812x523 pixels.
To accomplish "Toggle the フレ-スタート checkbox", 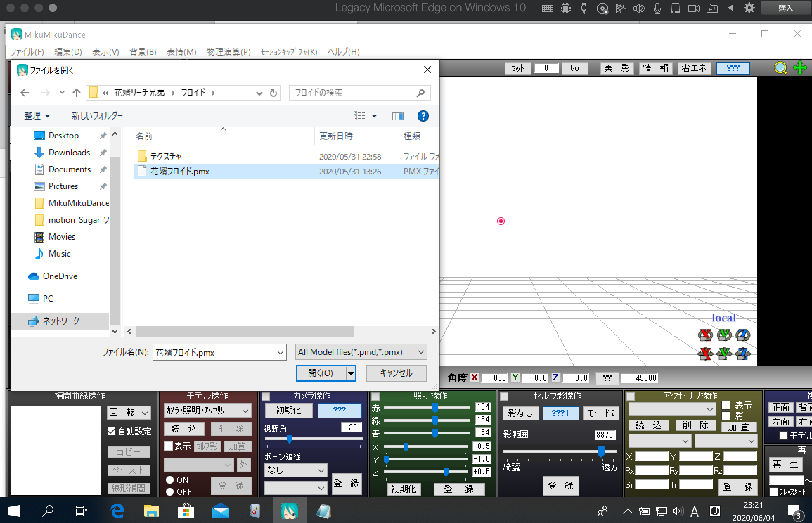I will coord(774,492).
